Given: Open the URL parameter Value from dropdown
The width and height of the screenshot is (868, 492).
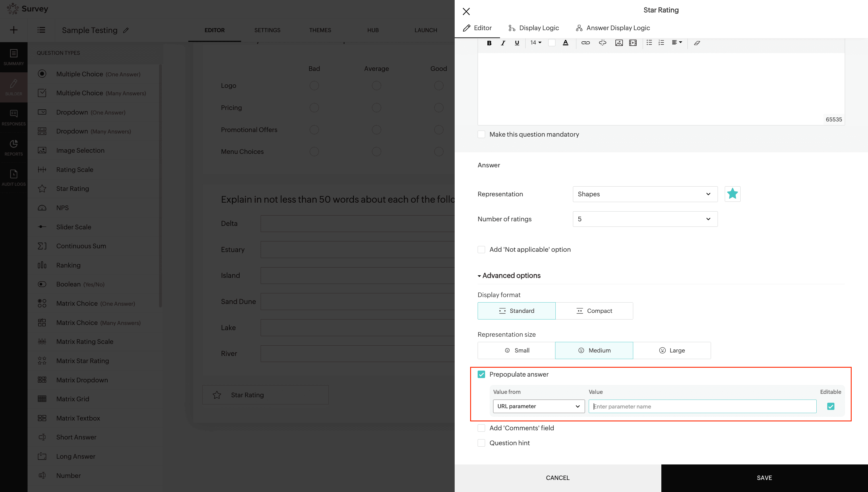Looking at the screenshot, I should tap(538, 406).
